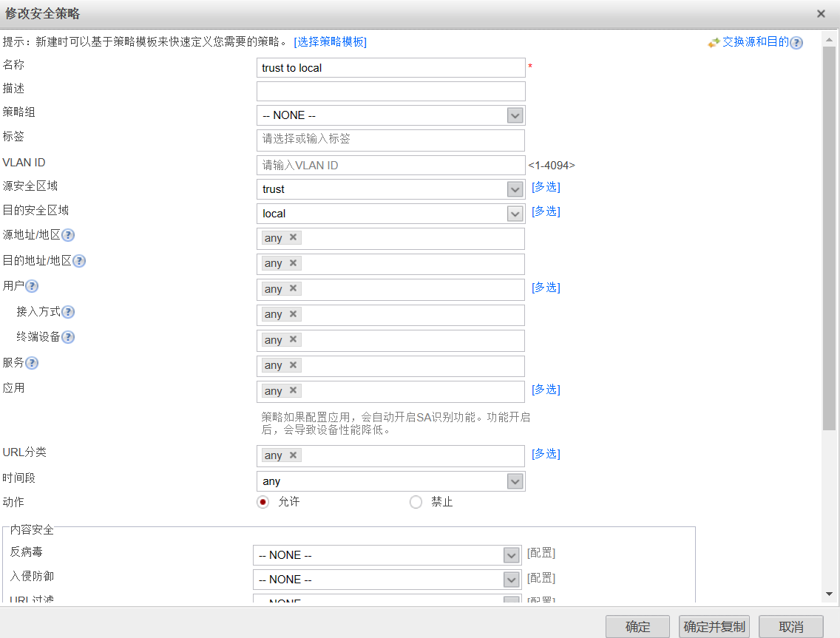Focus the 名称 field with trust to local
Viewport: 840px width, 638px height.
pyautogui.click(x=391, y=68)
